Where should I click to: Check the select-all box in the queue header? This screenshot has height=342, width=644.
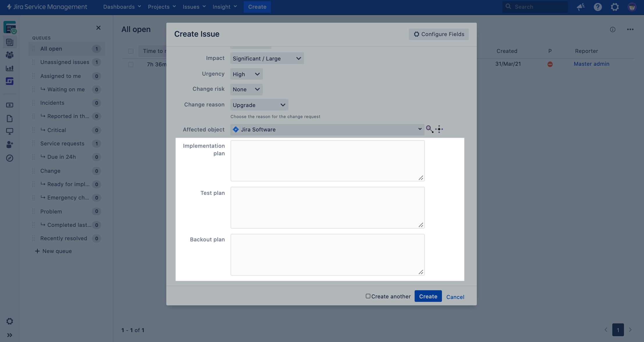(131, 51)
